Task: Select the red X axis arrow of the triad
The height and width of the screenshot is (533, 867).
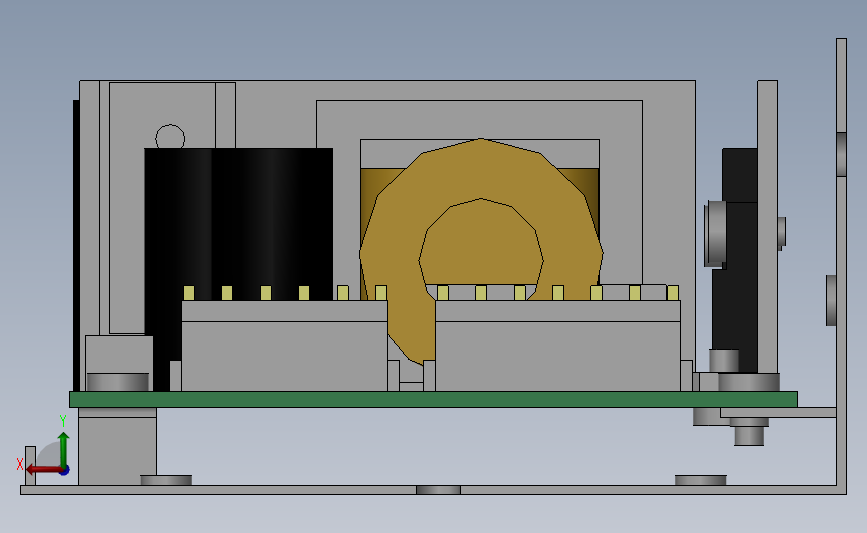Action: (43, 469)
